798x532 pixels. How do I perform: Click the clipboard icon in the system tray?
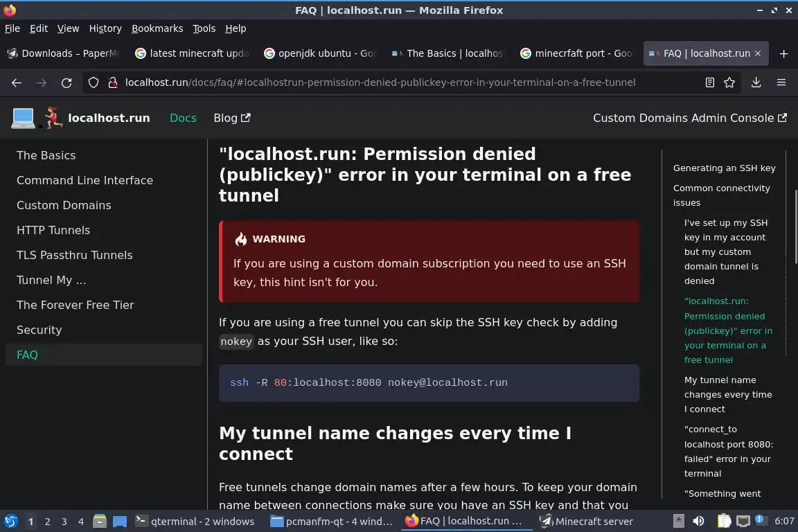(724, 522)
